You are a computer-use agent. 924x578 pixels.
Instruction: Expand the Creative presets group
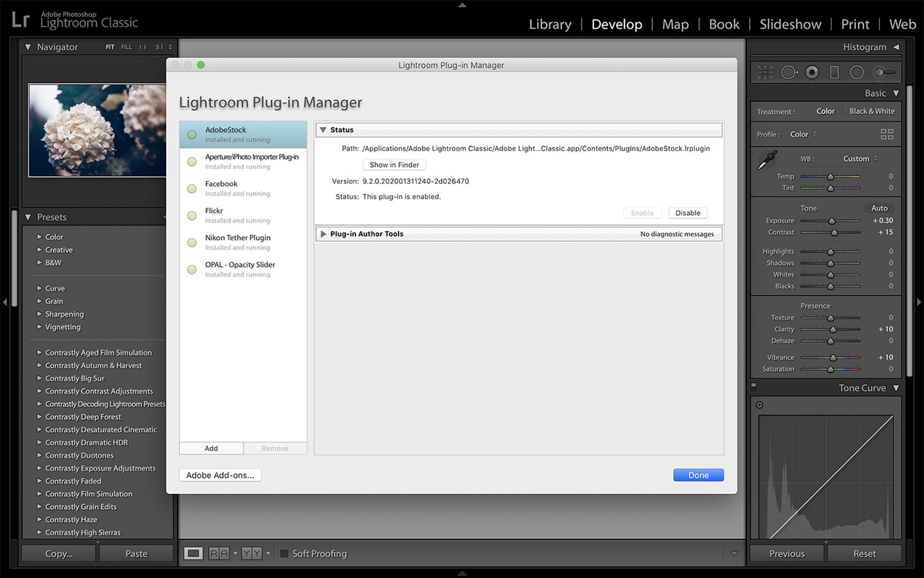pyautogui.click(x=39, y=250)
